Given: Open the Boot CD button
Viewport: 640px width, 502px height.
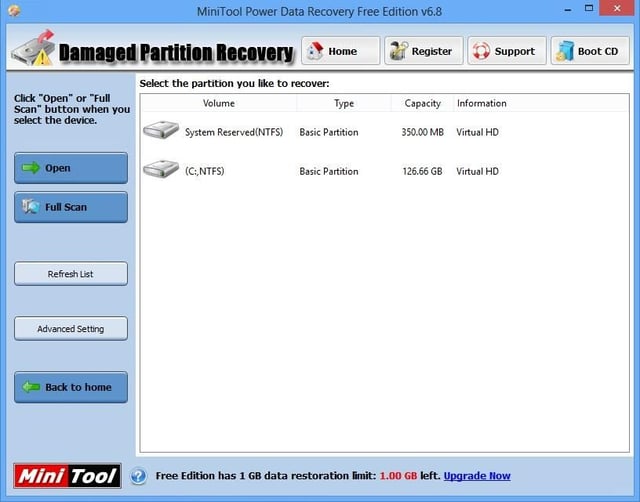Looking at the screenshot, I should (x=590, y=51).
